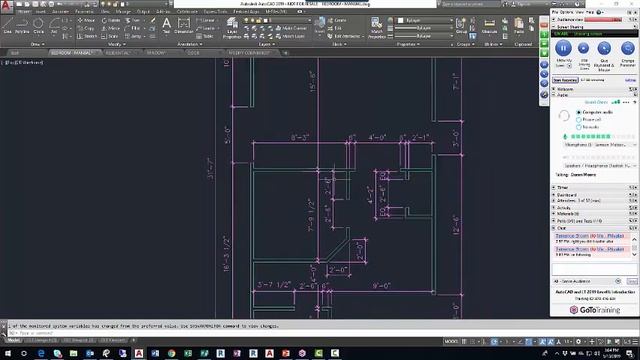This screenshot has width=640, height=360.
Task: Open the Measure utility
Action: tap(489, 25)
